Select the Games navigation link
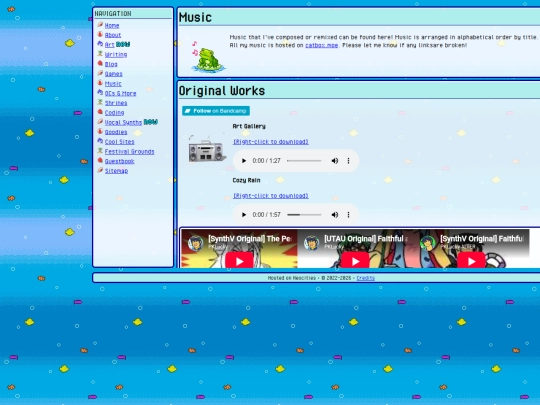Image resolution: width=540 pixels, height=405 pixels. (113, 74)
